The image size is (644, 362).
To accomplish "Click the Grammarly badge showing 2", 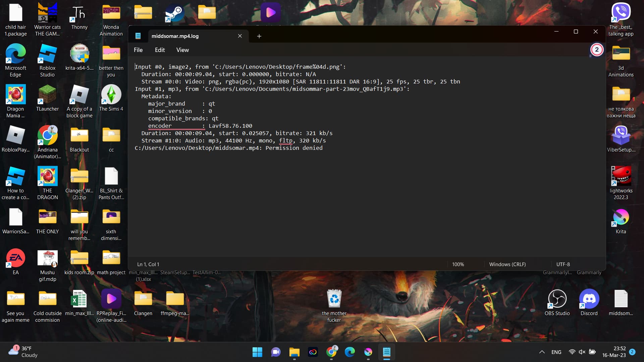I will 597,50.
